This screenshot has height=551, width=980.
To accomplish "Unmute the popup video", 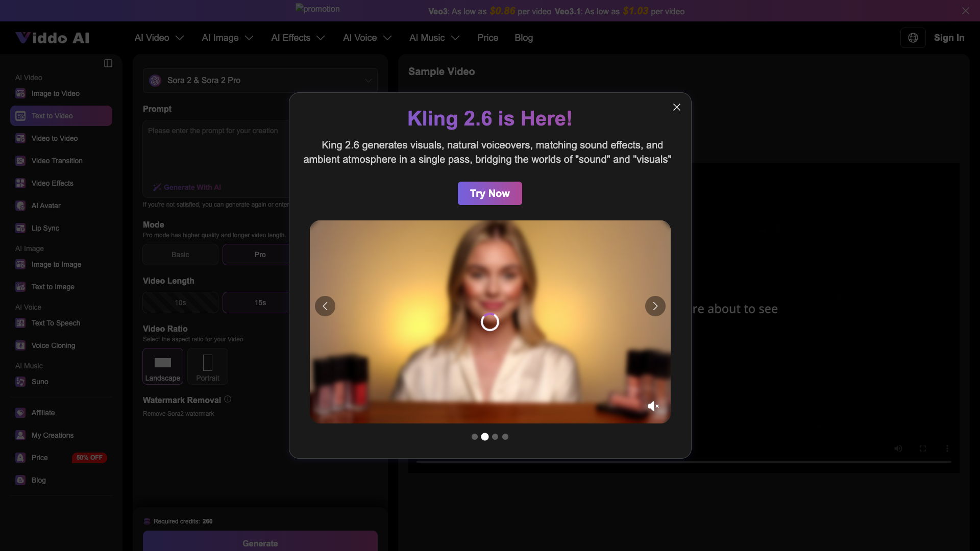I will (653, 406).
